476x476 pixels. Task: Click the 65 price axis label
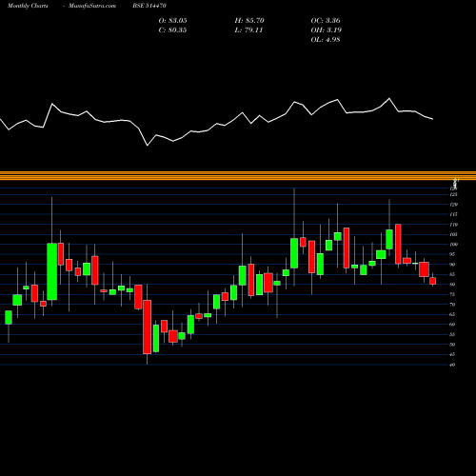point(452,314)
